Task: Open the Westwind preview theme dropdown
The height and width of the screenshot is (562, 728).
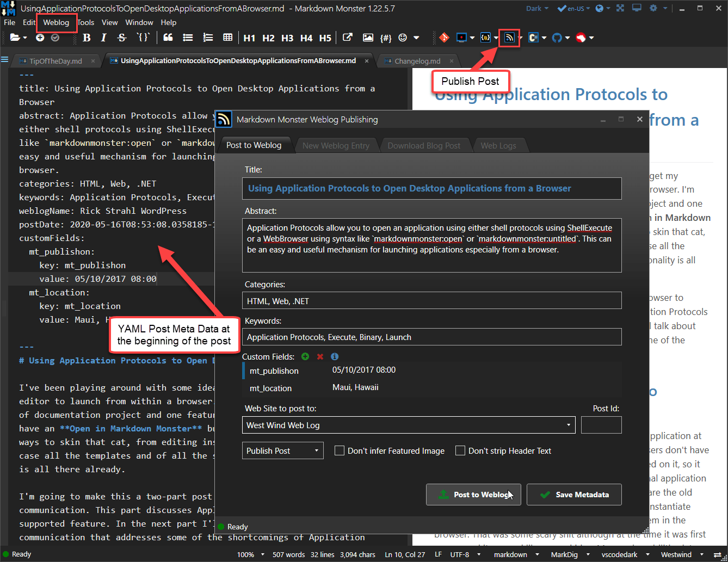Action: pos(682,554)
